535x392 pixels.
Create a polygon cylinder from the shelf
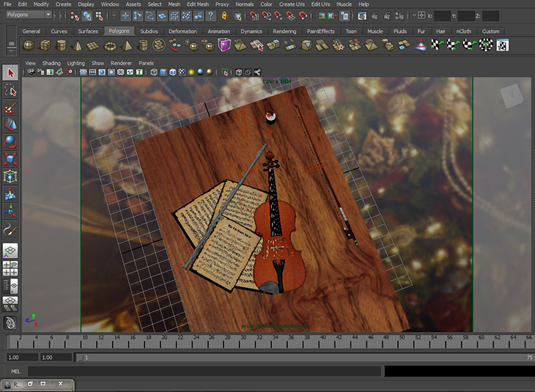pyautogui.click(x=62, y=45)
